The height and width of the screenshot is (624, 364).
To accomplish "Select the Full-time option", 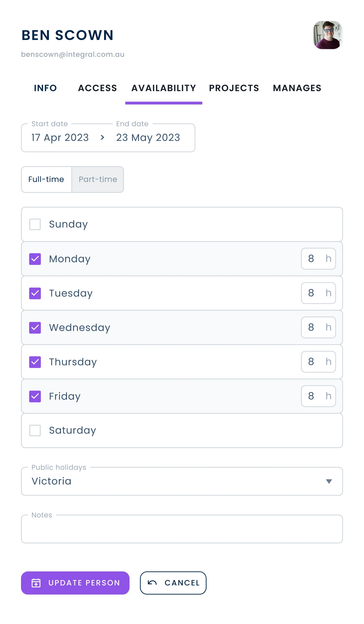I will click(x=46, y=179).
